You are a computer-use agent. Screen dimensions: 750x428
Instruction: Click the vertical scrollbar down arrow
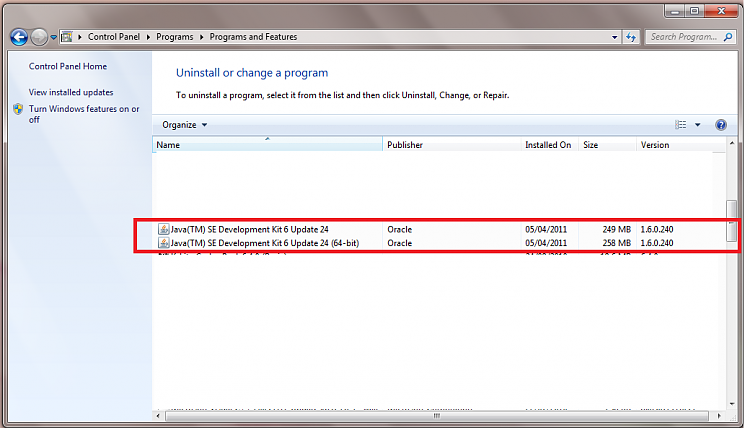click(731, 405)
